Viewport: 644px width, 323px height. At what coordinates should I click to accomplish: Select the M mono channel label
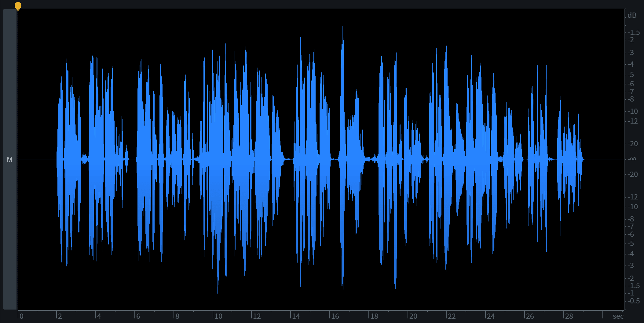(x=10, y=160)
